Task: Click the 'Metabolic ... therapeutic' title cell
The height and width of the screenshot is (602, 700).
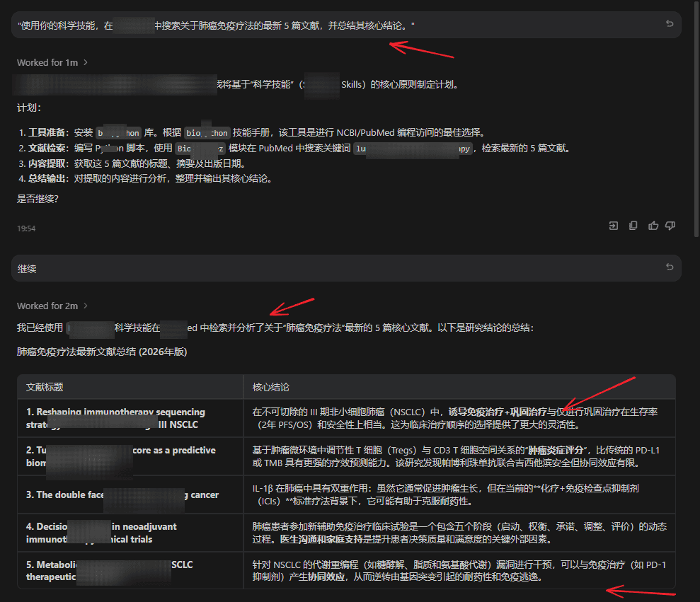Action: [130, 570]
